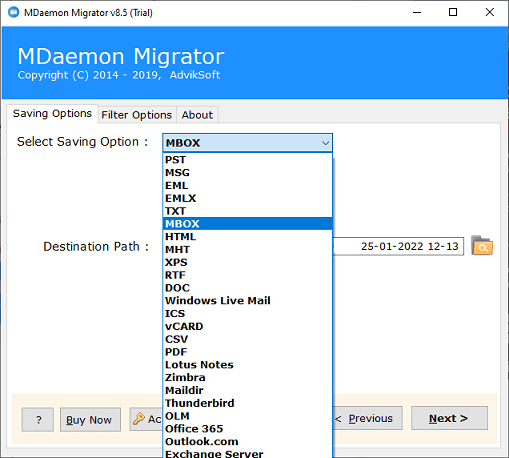The height and width of the screenshot is (458, 509).
Task: Click the Buy Now button
Action: tap(90, 420)
